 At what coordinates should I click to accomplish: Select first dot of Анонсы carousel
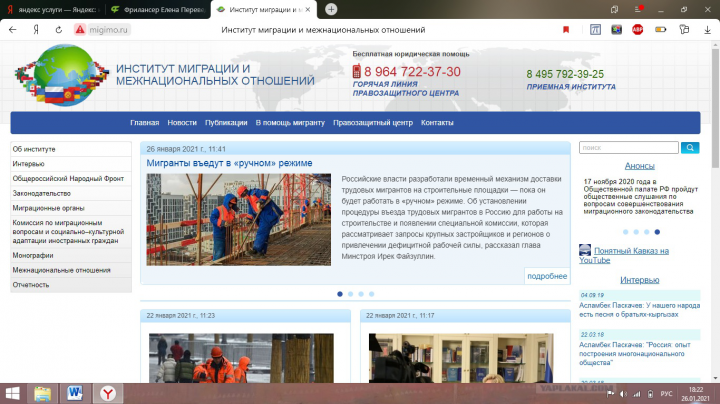click(625, 232)
